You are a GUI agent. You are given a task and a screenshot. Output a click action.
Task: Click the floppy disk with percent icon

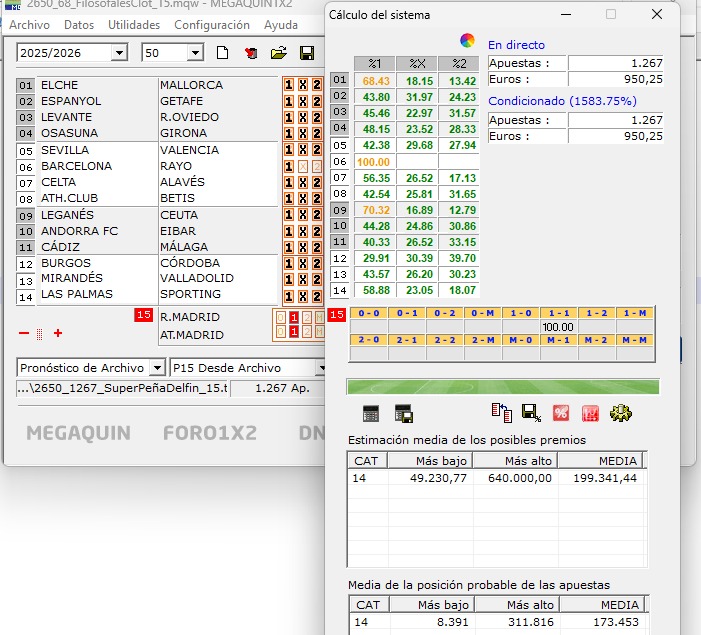[531, 412]
